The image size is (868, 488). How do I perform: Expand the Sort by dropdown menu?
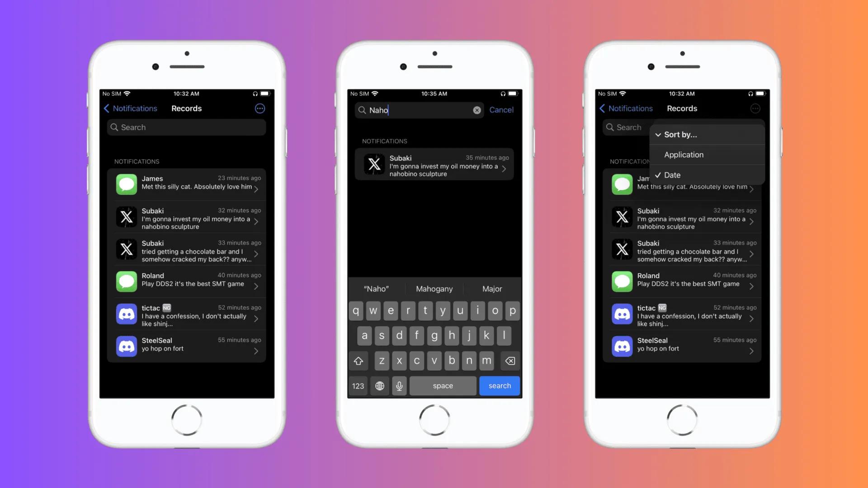(x=707, y=134)
